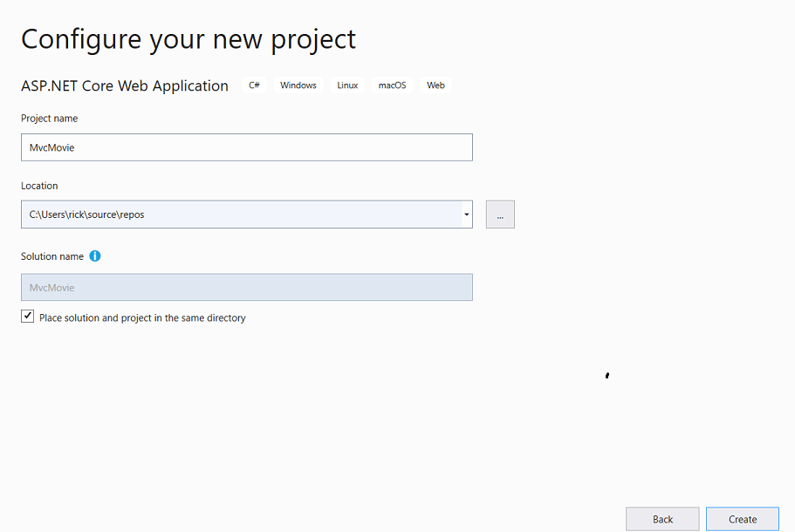Select the Web tag
The width and height of the screenshot is (795, 532).
(435, 85)
